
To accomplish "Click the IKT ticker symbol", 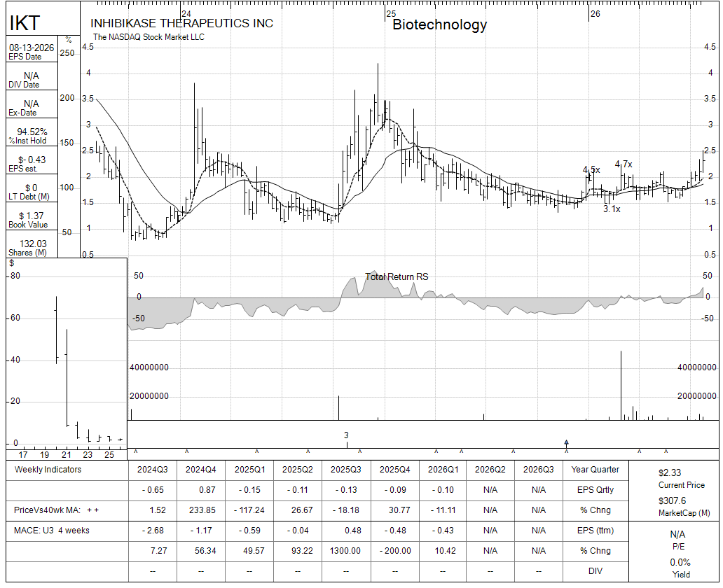I will 25,22.
